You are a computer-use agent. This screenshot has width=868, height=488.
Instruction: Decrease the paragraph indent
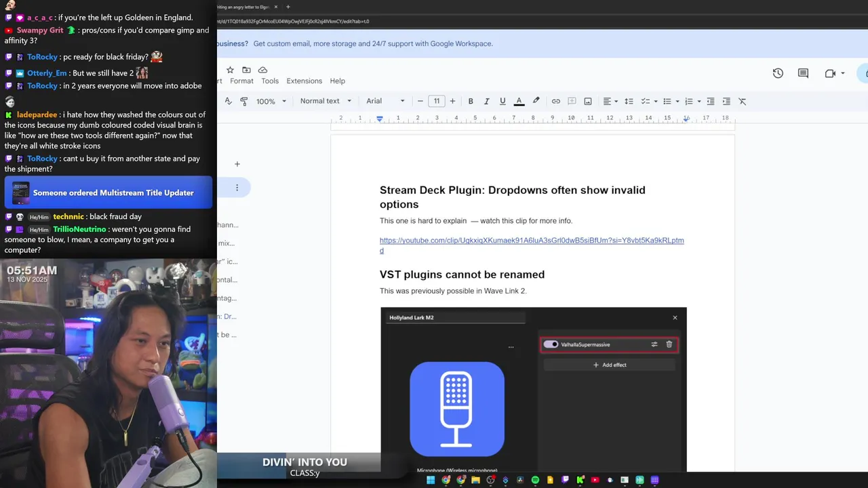click(x=711, y=101)
